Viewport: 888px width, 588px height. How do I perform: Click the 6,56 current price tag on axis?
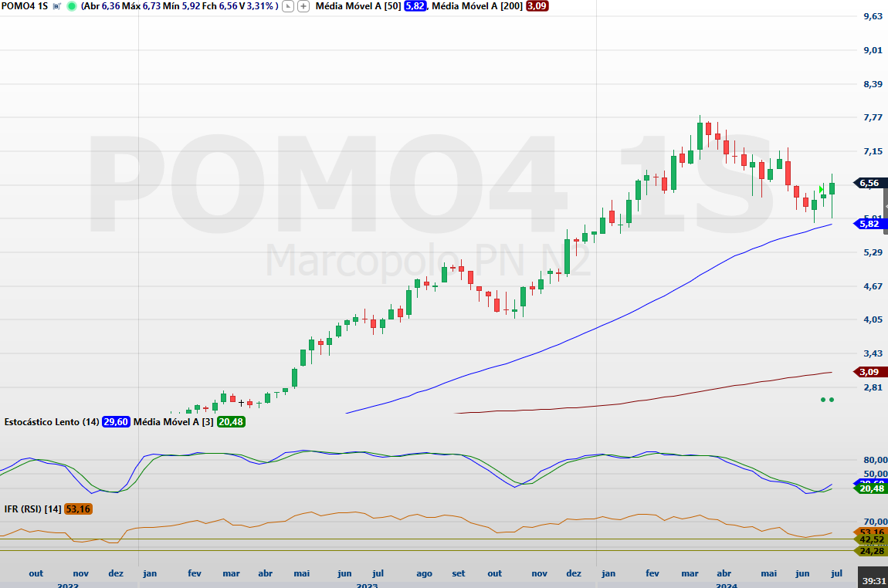pyautogui.click(x=869, y=183)
